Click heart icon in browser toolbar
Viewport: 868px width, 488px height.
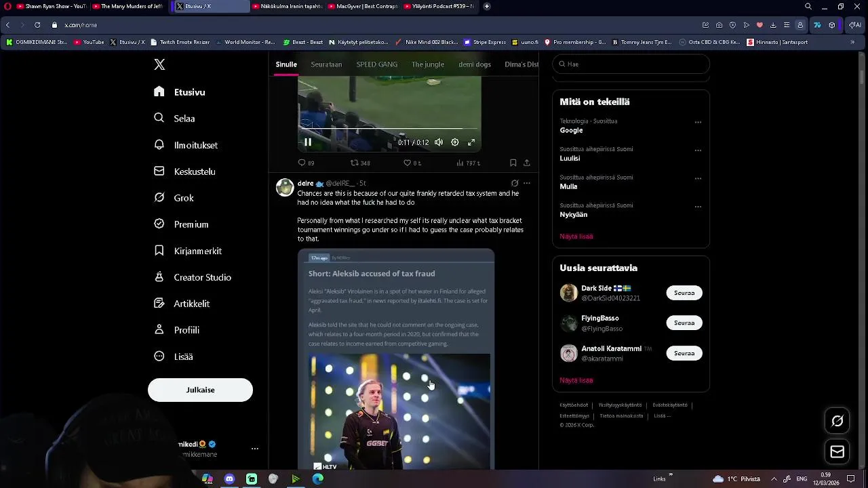point(759,25)
